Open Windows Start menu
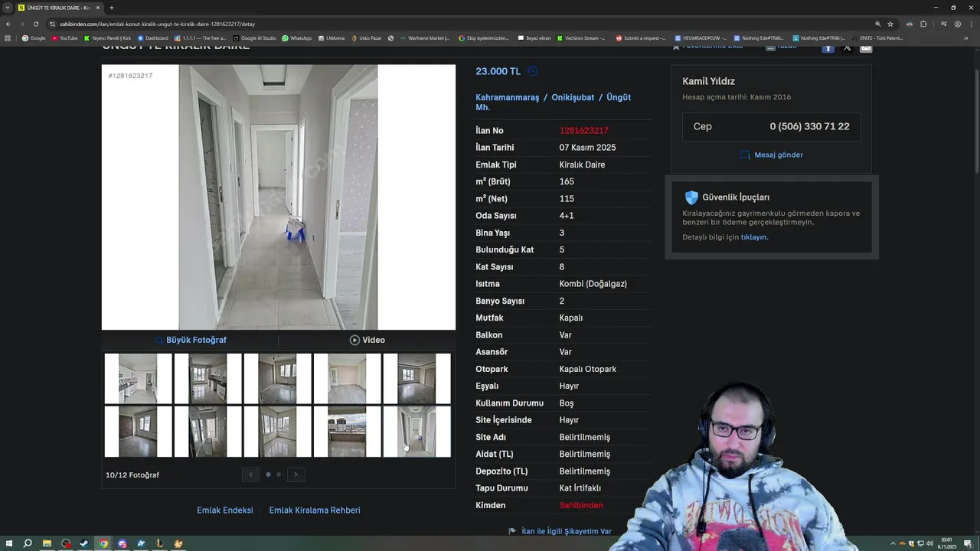 [x=8, y=543]
